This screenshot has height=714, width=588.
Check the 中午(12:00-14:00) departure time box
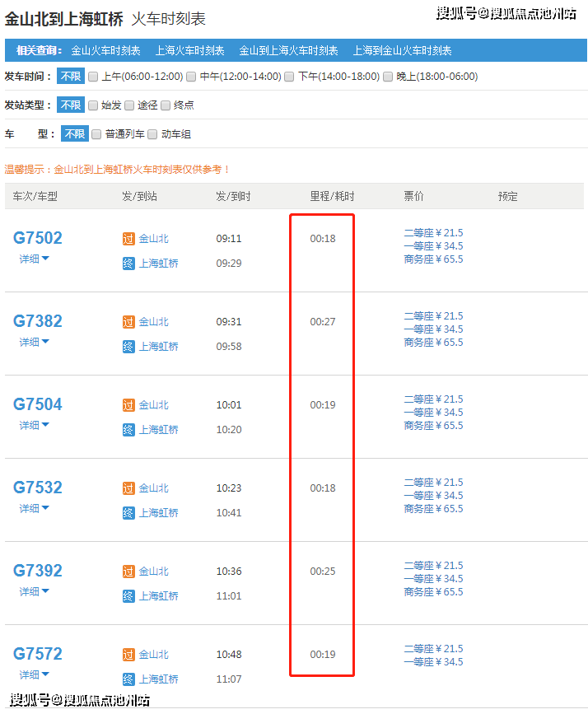point(191,77)
